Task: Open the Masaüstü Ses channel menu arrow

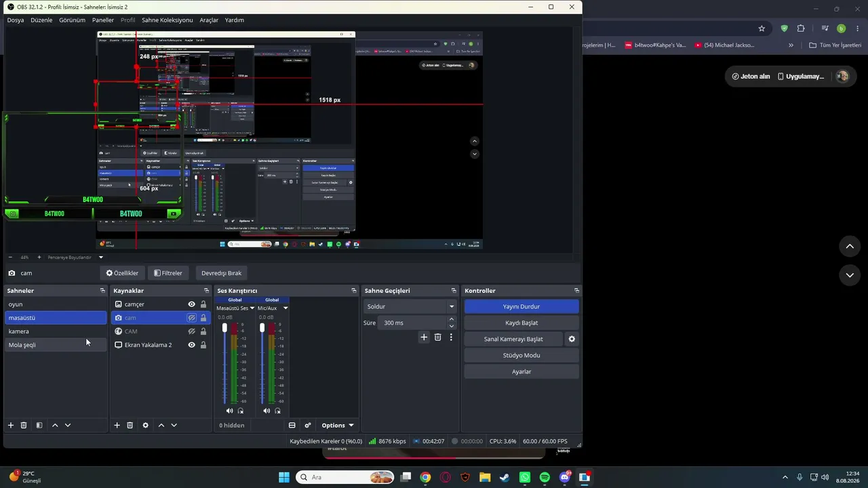Action: 252,308
